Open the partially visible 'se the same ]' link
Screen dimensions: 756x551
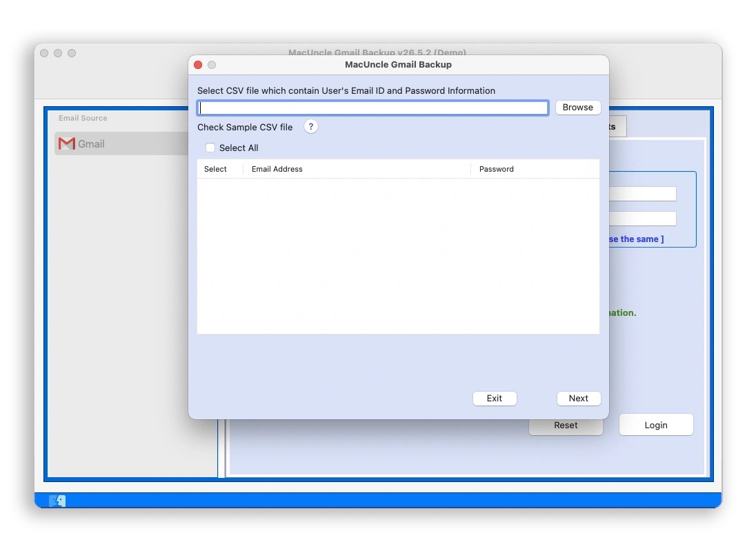[x=637, y=239]
